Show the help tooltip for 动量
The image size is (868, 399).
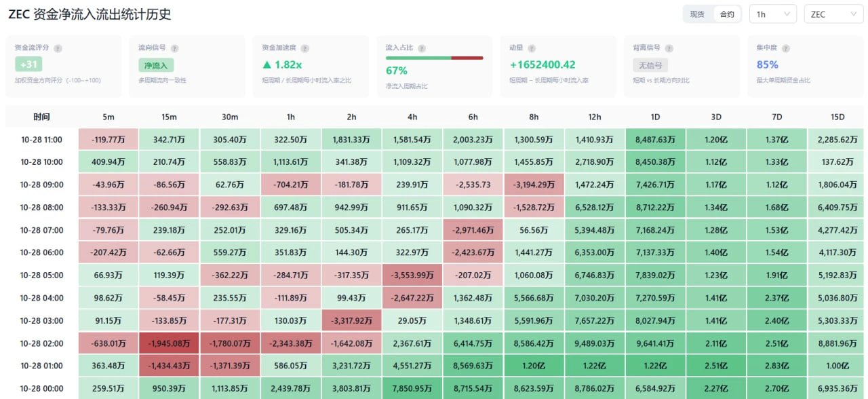[532, 48]
